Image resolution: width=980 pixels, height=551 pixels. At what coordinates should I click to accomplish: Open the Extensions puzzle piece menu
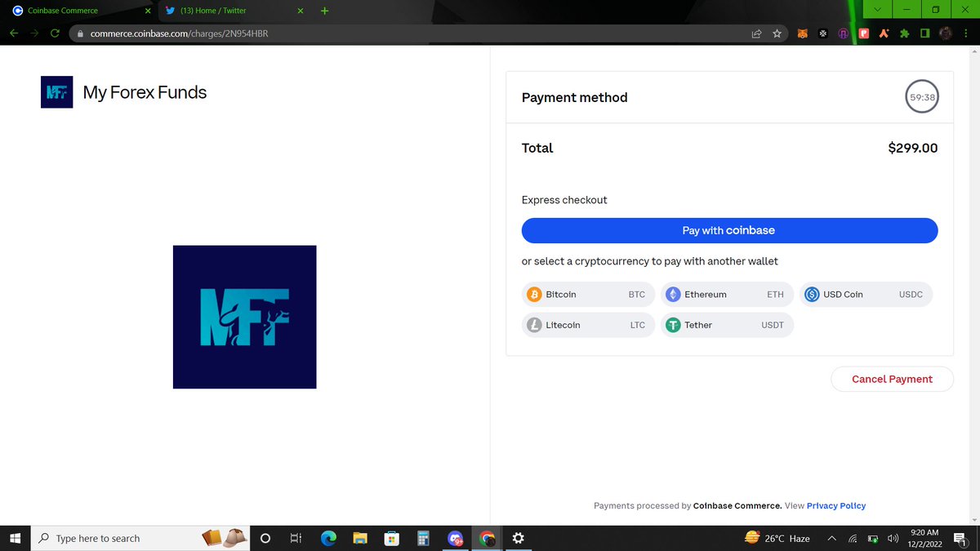click(x=904, y=33)
